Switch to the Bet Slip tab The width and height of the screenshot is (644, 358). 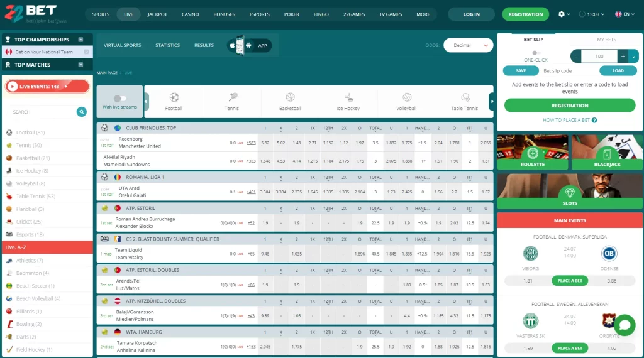point(533,40)
